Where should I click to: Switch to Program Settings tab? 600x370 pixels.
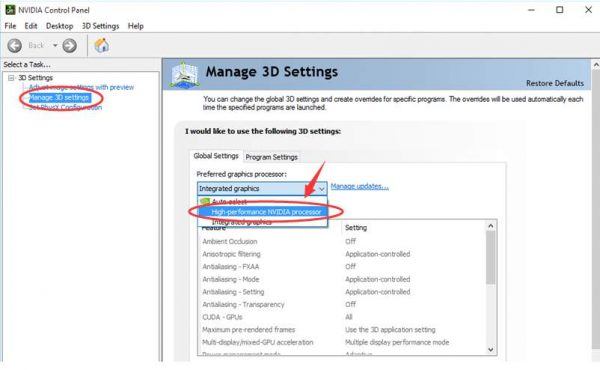pyautogui.click(x=271, y=157)
